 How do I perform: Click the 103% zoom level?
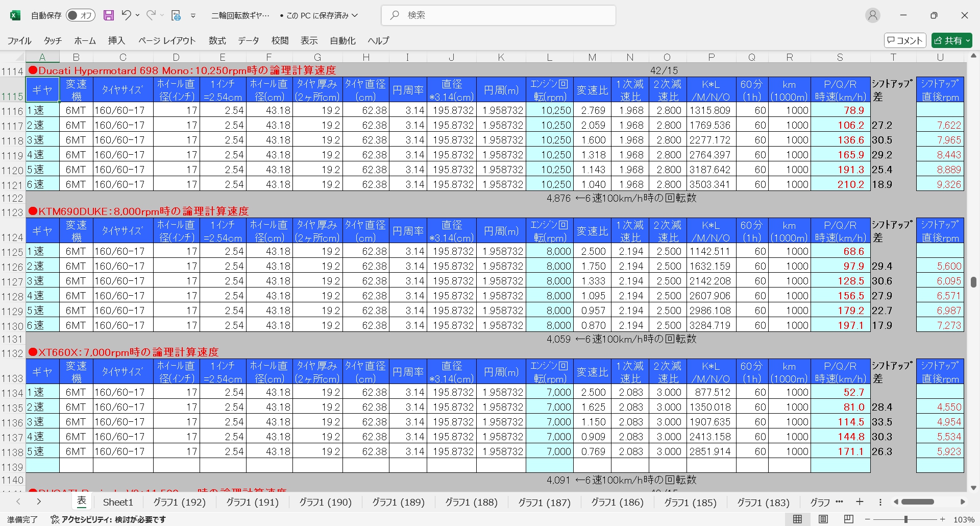click(x=964, y=519)
